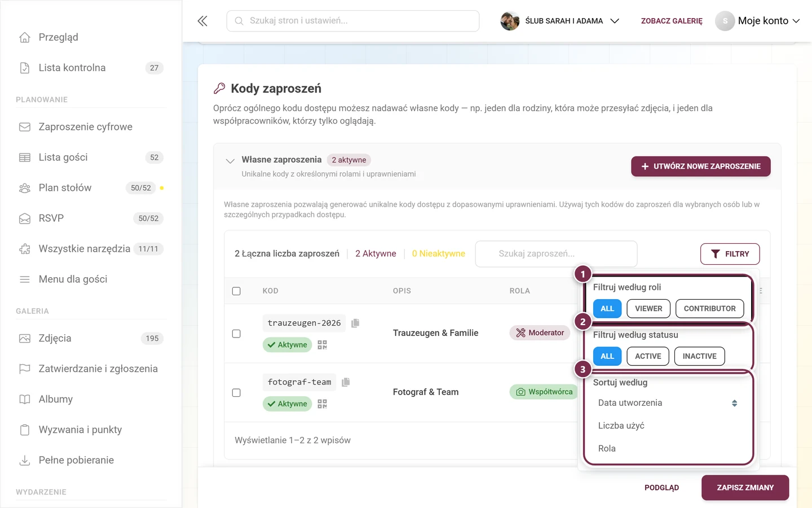
Task: Click the Pełne pobieranie download icon
Action: (25, 461)
